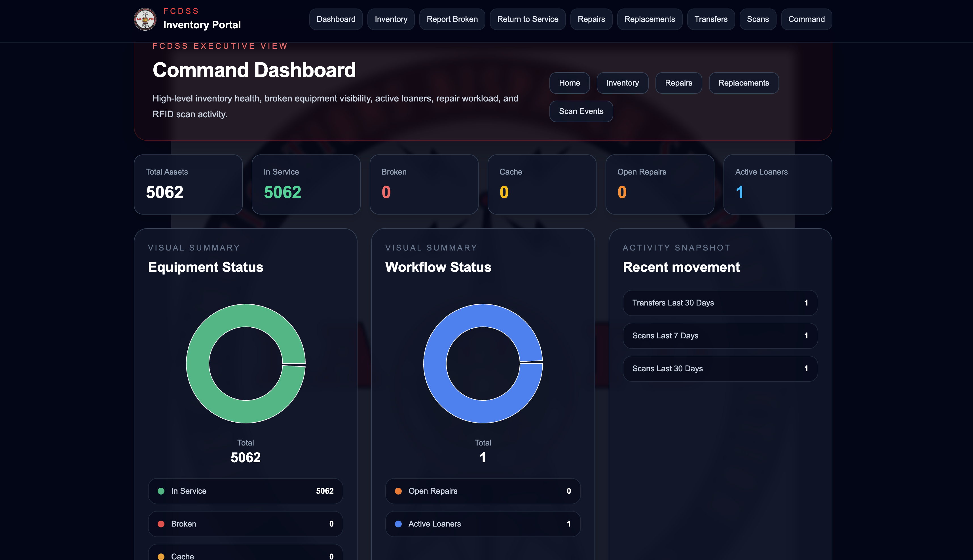973x560 pixels.
Task: Select the Active Loaners legend row
Action: coord(483,524)
